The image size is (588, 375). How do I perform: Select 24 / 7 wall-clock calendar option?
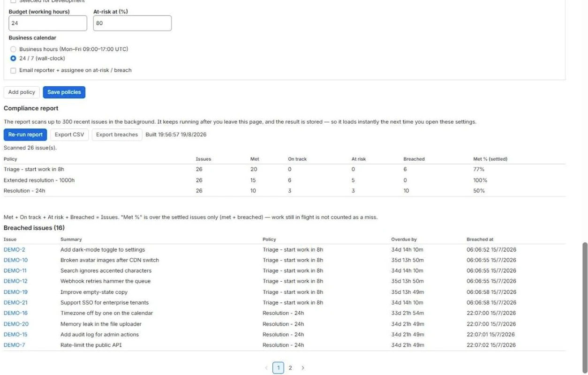13,59
